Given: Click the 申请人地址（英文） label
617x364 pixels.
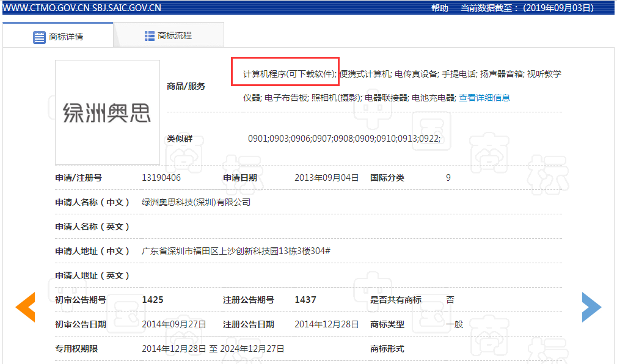Looking at the screenshot, I should 92,275.
